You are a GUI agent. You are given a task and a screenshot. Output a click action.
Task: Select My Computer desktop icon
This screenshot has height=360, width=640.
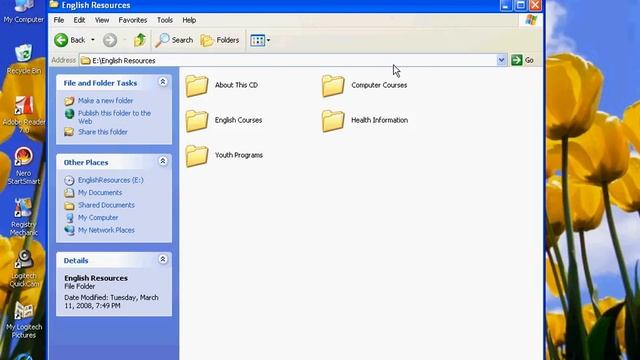point(24,11)
